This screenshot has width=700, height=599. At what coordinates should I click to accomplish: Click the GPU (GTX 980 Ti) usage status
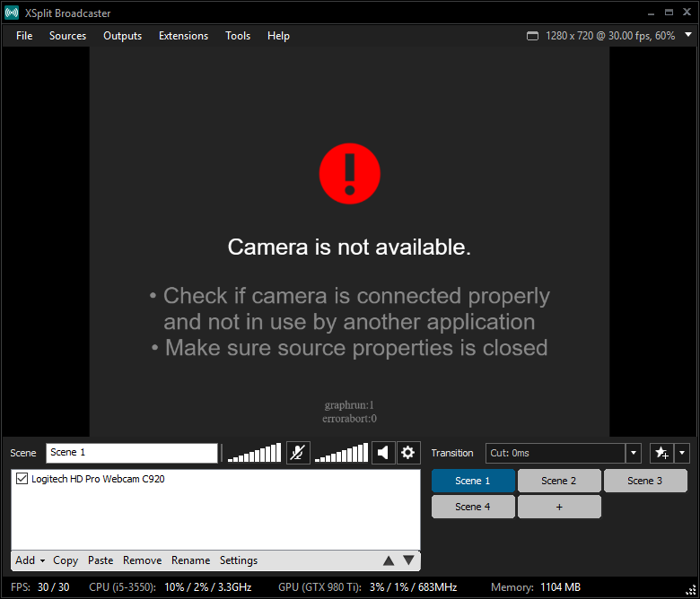coord(367,587)
